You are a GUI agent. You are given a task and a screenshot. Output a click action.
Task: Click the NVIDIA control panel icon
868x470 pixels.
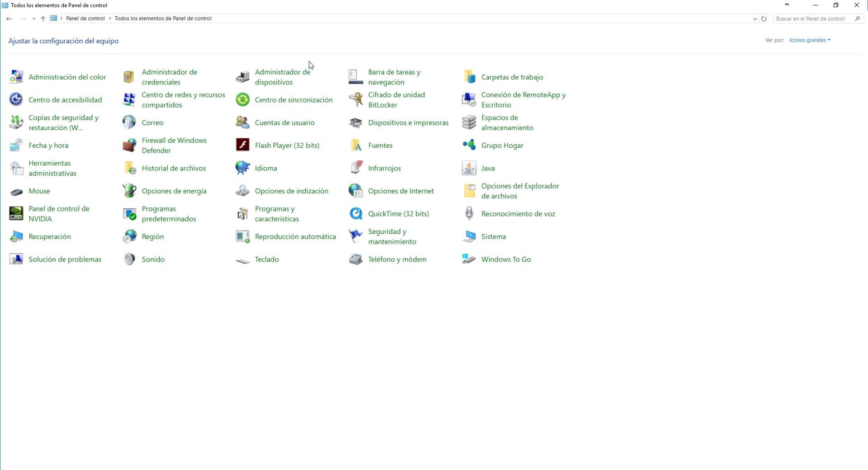pyautogui.click(x=16, y=214)
